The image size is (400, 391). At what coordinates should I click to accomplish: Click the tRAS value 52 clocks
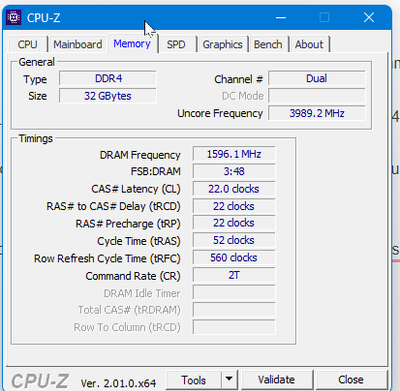[x=234, y=240]
